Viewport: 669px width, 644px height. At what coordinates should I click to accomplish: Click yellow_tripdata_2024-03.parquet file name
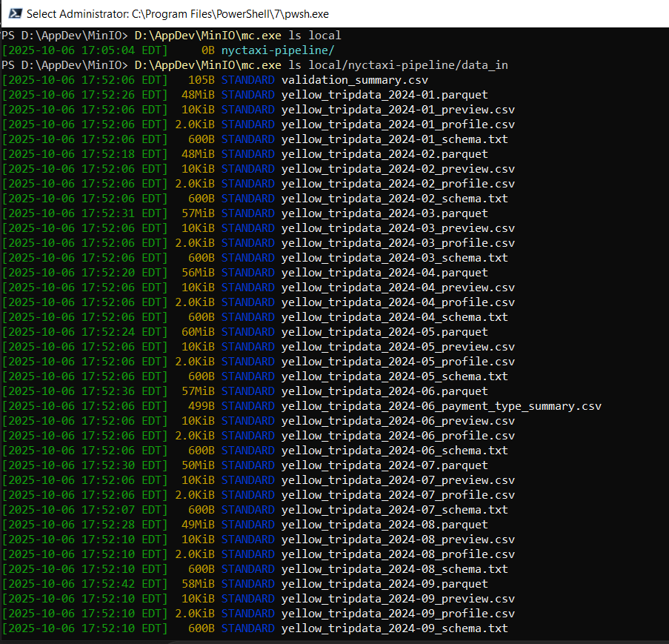point(385,213)
